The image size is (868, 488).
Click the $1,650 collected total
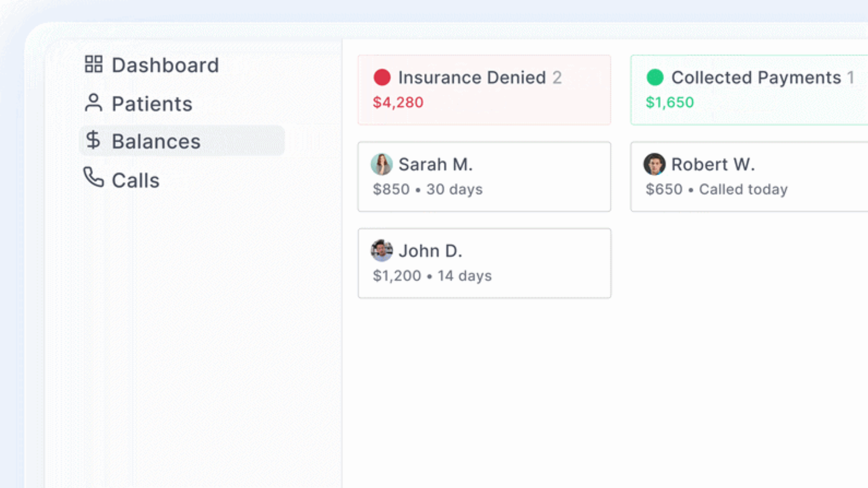pos(670,102)
